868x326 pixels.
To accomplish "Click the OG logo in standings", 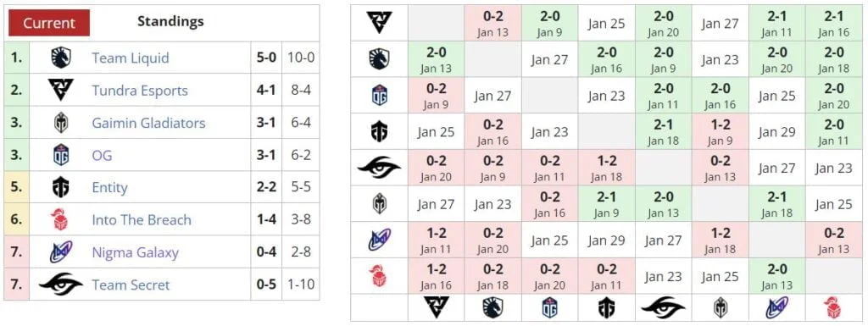I will click(x=61, y=155).
